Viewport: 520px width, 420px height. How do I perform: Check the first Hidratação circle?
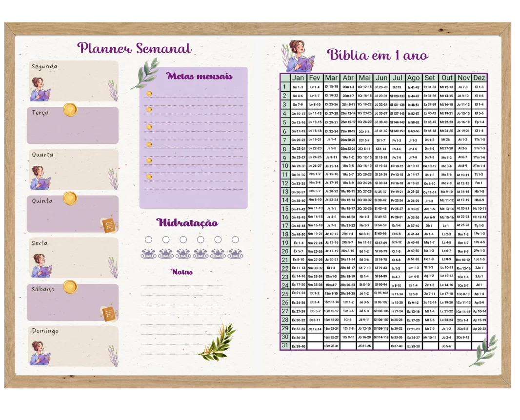click(x=148, y=240)
